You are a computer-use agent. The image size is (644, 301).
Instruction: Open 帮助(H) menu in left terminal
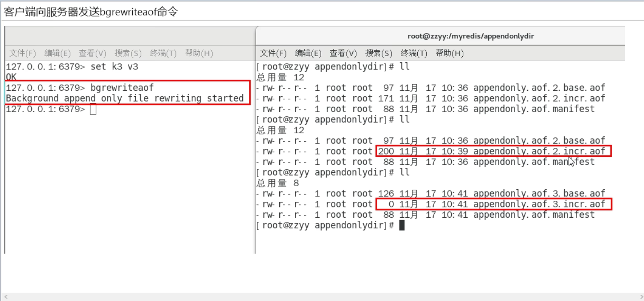pos(199,53)
